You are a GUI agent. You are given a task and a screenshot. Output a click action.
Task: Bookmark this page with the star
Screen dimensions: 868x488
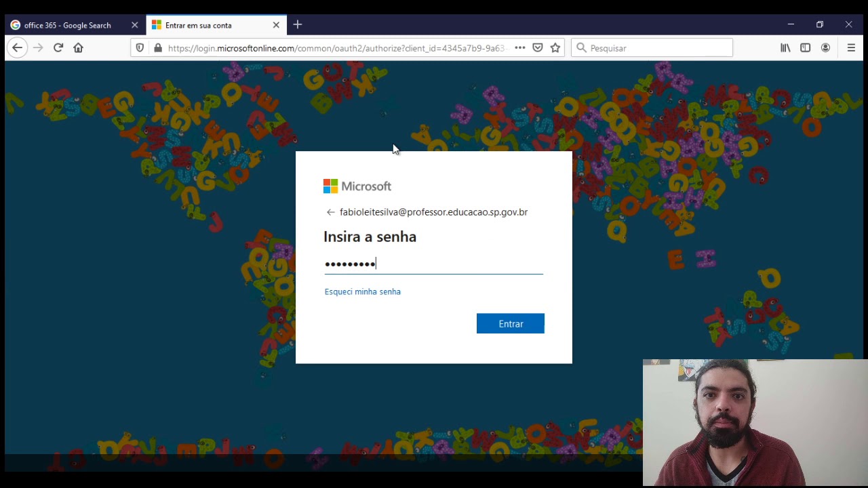(555, 48)
